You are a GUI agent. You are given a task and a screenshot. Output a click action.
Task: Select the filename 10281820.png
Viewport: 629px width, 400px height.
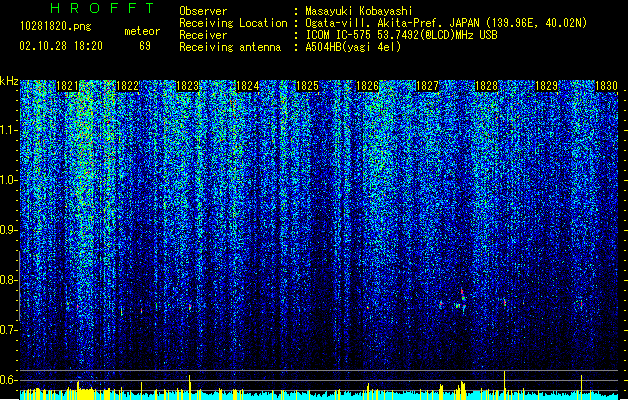pyautogui.click(x=55, y=26)
